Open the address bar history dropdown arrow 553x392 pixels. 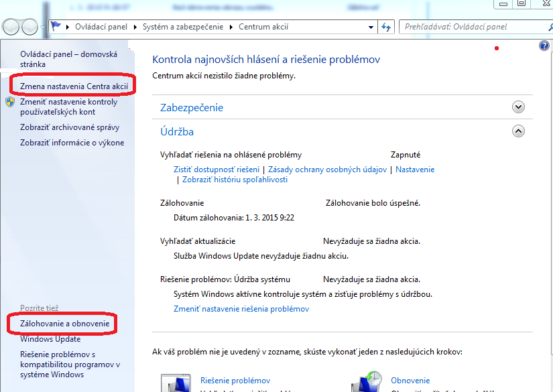tap(371, 27)
